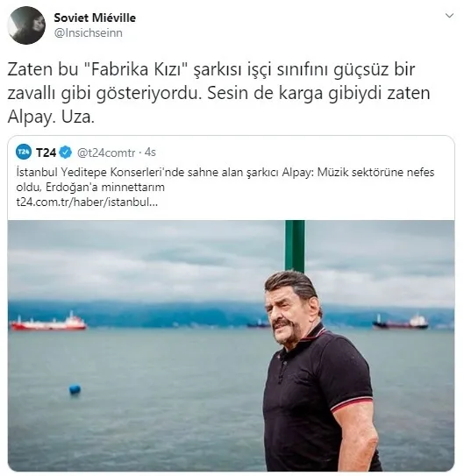Click the "Erdoğan'a minnettarım" line of quoted text
464x476 pixels.
click(x=105, y=188)
